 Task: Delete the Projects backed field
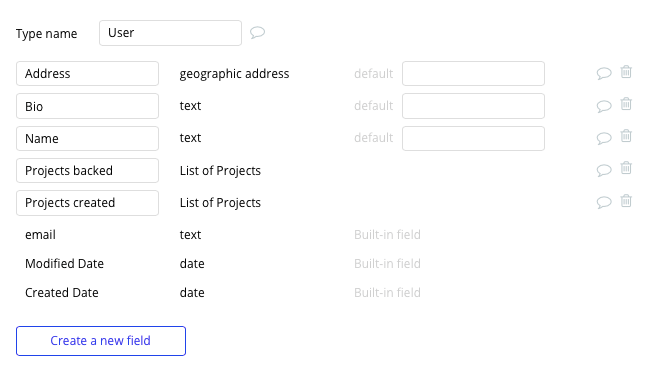pos(626,168)
